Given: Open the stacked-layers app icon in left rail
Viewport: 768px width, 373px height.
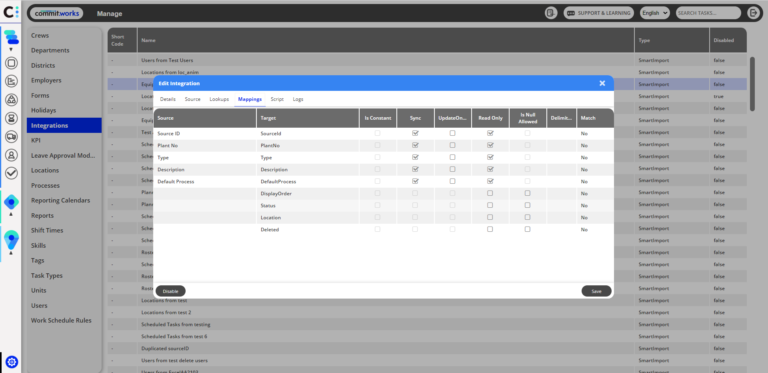Looking at the screenshot, I should (x=11, y=38).
